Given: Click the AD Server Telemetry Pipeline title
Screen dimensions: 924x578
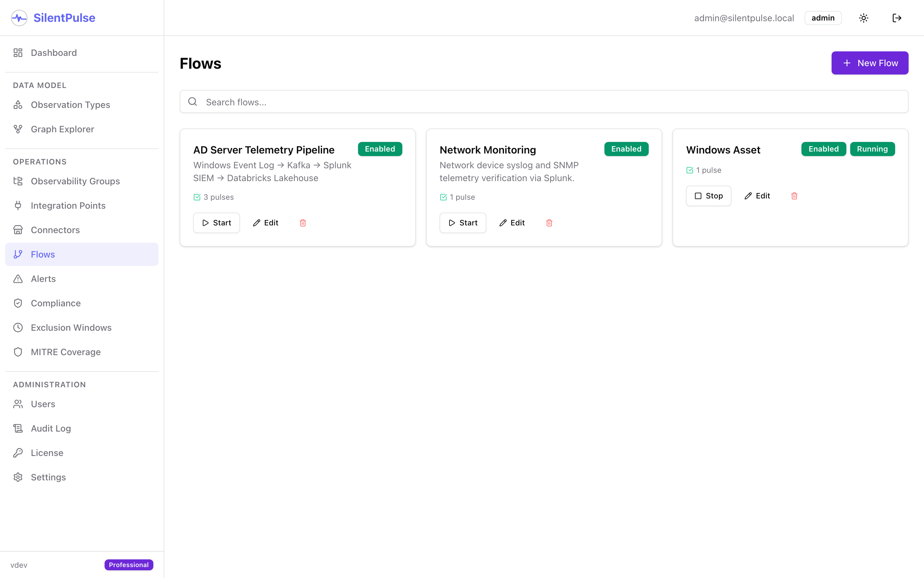Looking at the screenshot, I should coord(264,150).
